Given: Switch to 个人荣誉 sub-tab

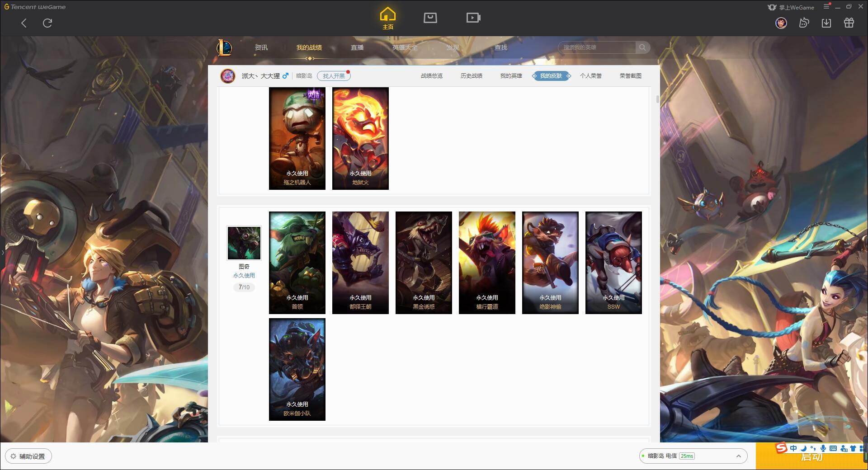Looking at the screenshot, I should [591, 76].
